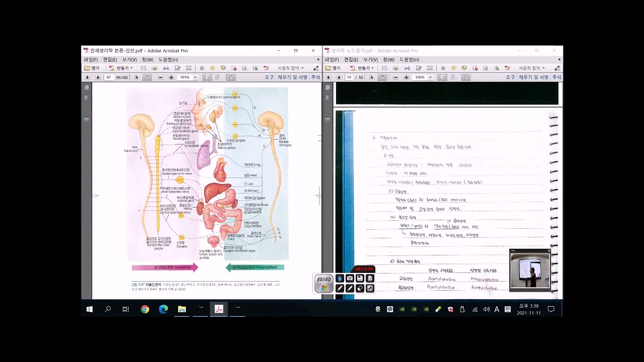Open 파일(F) menu in left Acrobat window
Screen dimensions: 644x362
click(x=91, y=59)
